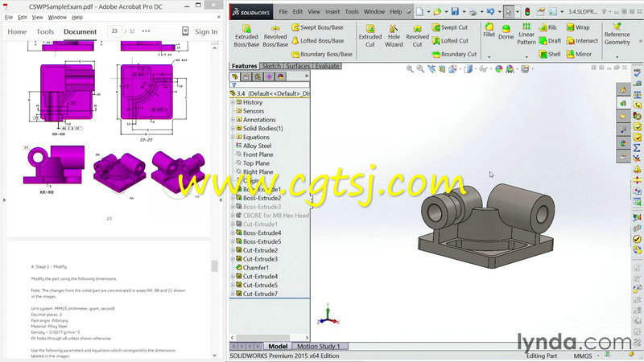Select Chamfer1 in the feature tree

[252, 268]
